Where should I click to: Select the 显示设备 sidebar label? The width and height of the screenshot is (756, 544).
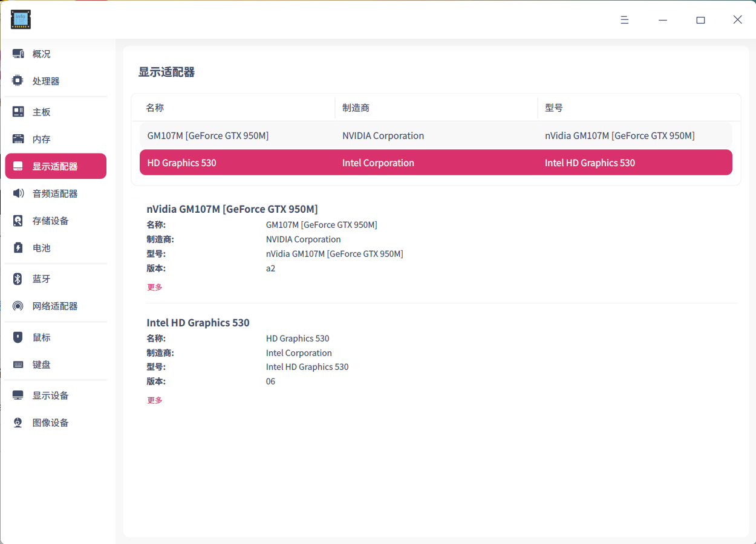[51, 395]
